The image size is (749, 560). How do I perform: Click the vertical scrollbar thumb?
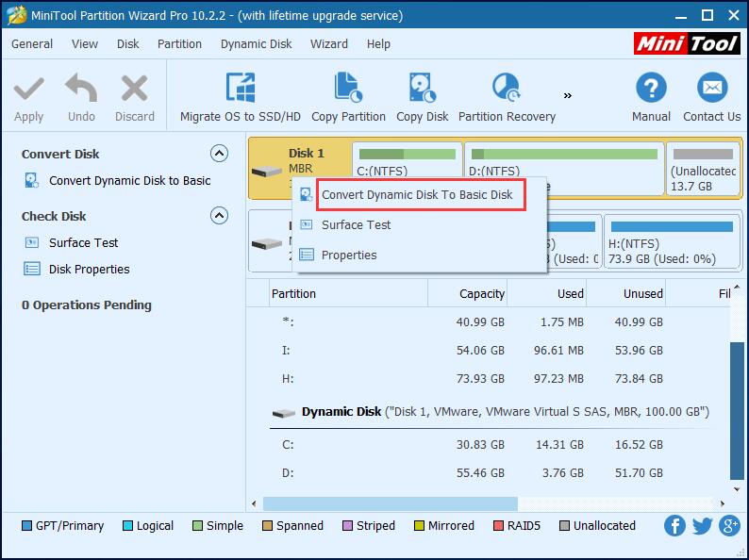coord(737,410)
